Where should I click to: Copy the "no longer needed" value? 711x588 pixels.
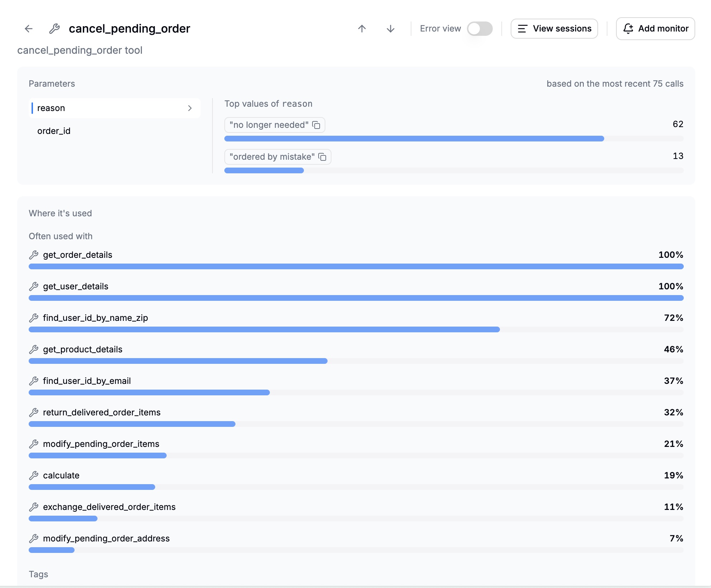tap(316, 125)
